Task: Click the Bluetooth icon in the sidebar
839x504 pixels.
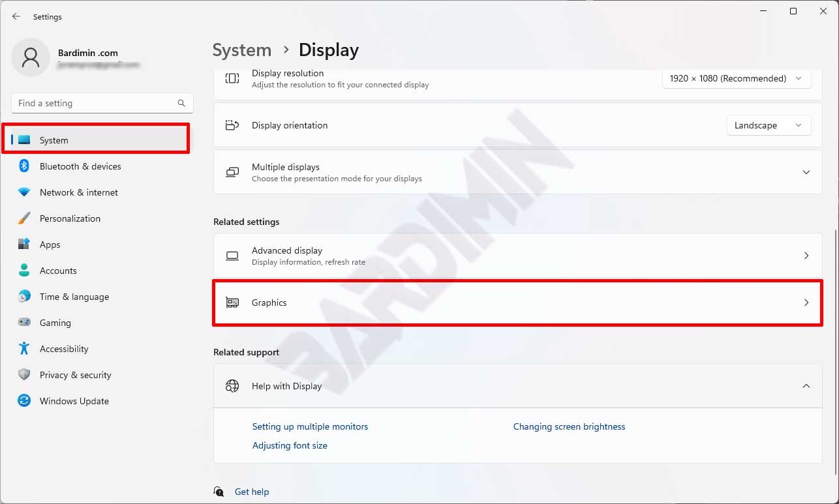Action: pyautogui.click(x=24, y=166)
